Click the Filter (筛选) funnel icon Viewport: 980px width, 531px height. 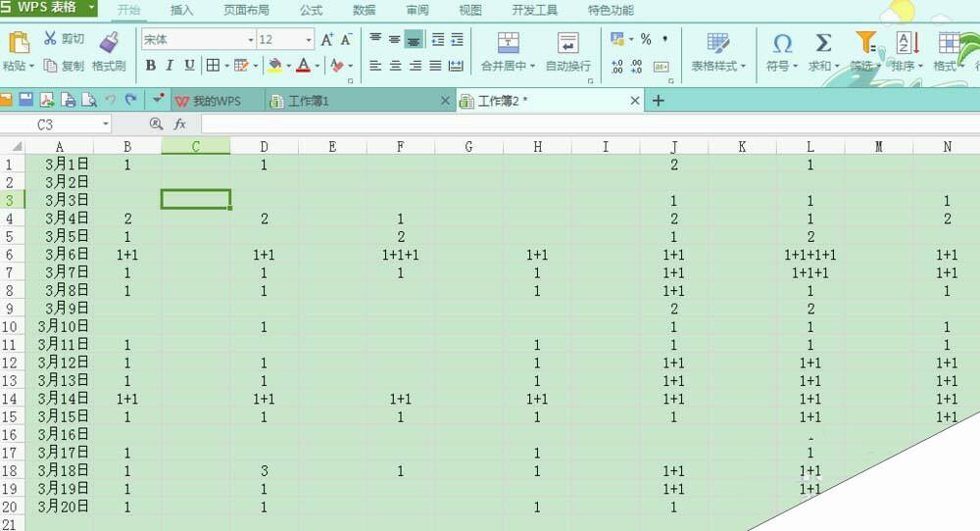pyautogui.click(x=865, y=42)
